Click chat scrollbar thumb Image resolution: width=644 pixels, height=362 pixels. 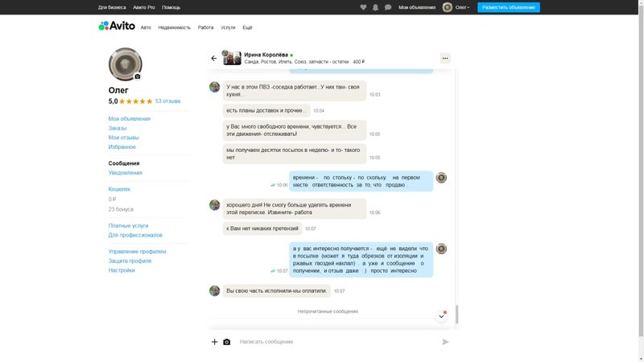tap(456, 315)
